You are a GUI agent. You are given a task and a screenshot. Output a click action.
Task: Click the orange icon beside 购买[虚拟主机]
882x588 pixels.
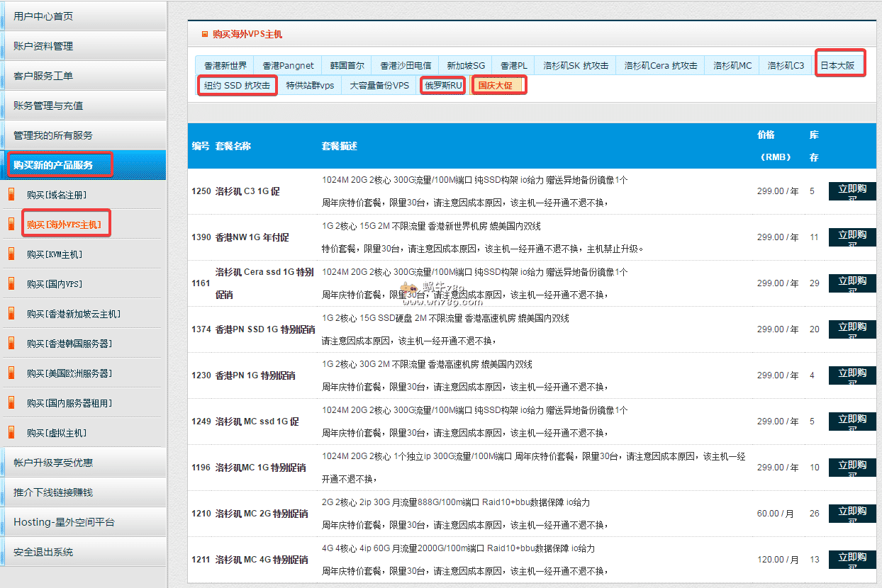click(x=11, y=432)
